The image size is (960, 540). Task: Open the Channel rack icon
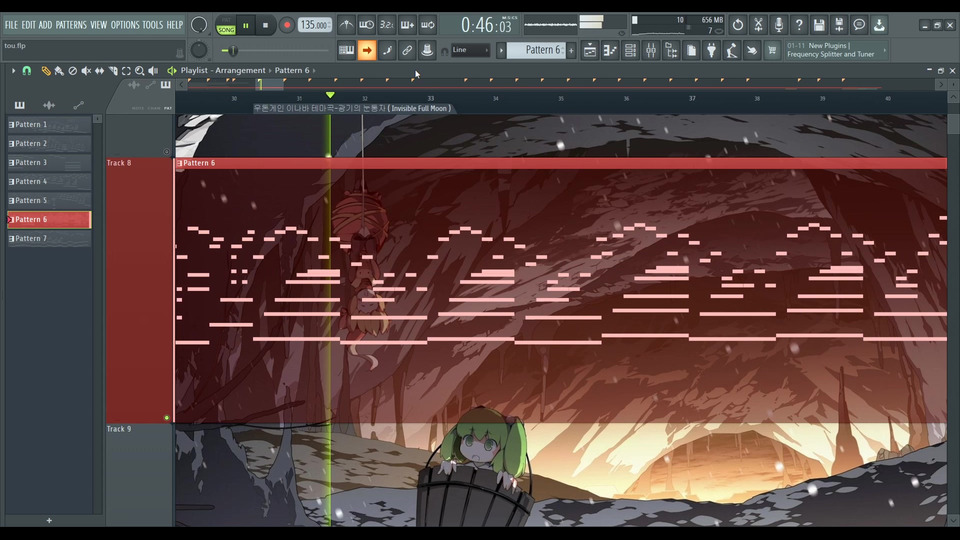click(630, 51)
